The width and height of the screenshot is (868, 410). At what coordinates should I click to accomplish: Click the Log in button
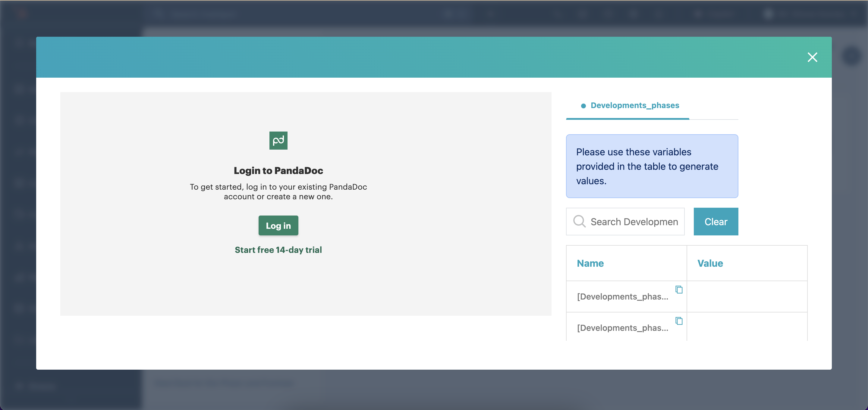click(278, 225)
